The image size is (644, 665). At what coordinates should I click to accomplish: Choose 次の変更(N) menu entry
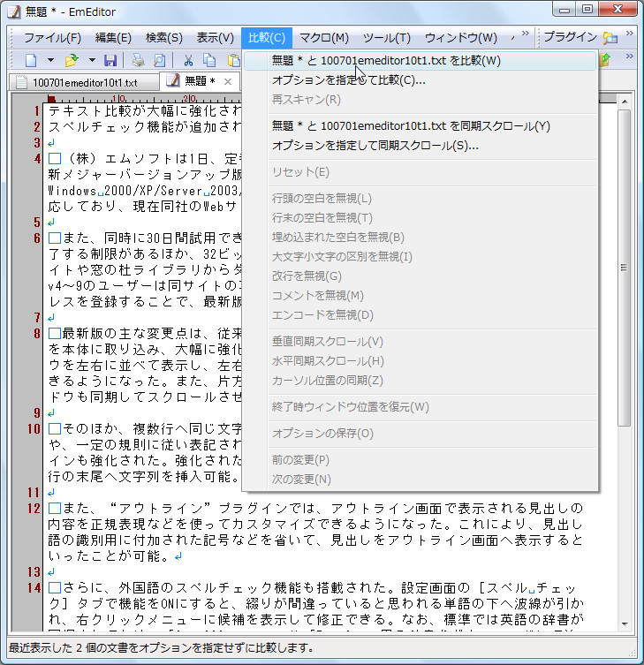coord(420,480)
